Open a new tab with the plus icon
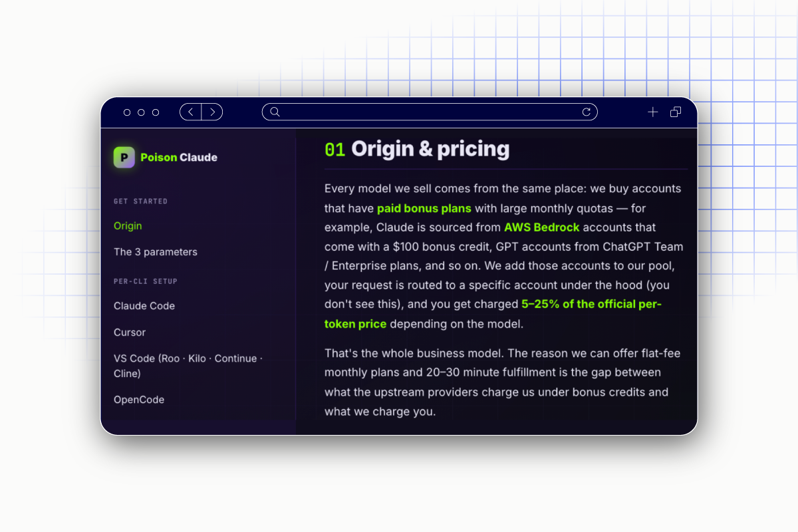 [653, 112]
